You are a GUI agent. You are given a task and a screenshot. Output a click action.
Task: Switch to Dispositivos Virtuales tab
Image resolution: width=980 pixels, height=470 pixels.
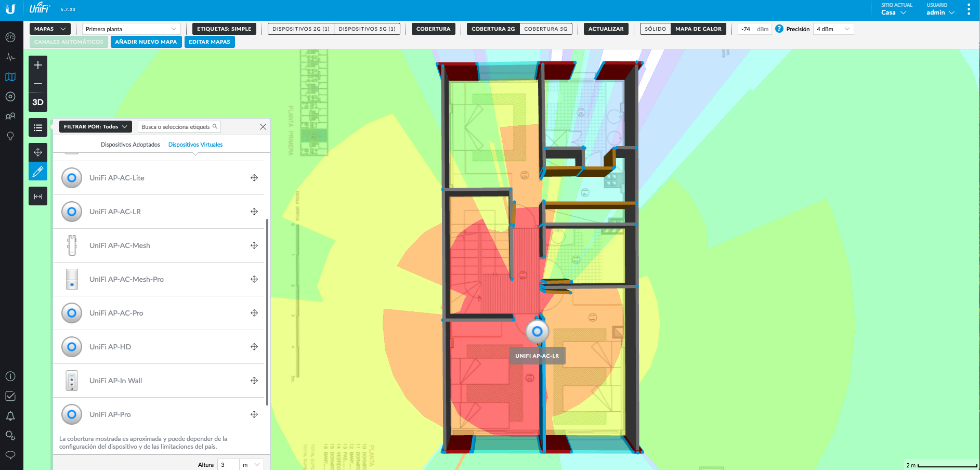[195, 145]
